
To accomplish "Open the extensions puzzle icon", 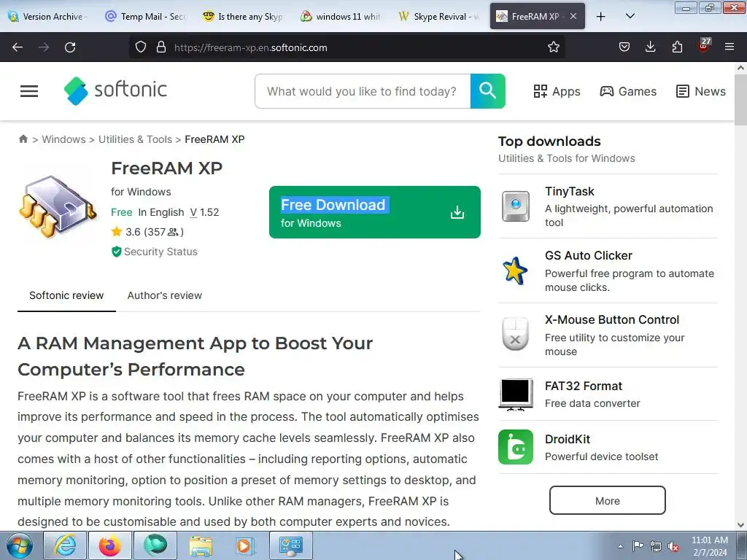I will pyautogui.click(x=677, y=47).
